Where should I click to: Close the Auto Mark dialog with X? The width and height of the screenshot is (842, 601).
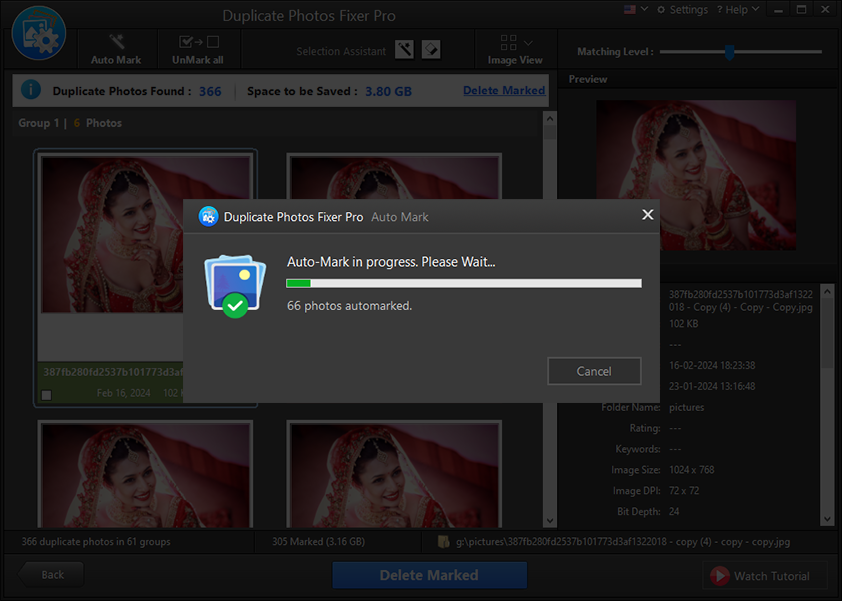coord(648,215)
